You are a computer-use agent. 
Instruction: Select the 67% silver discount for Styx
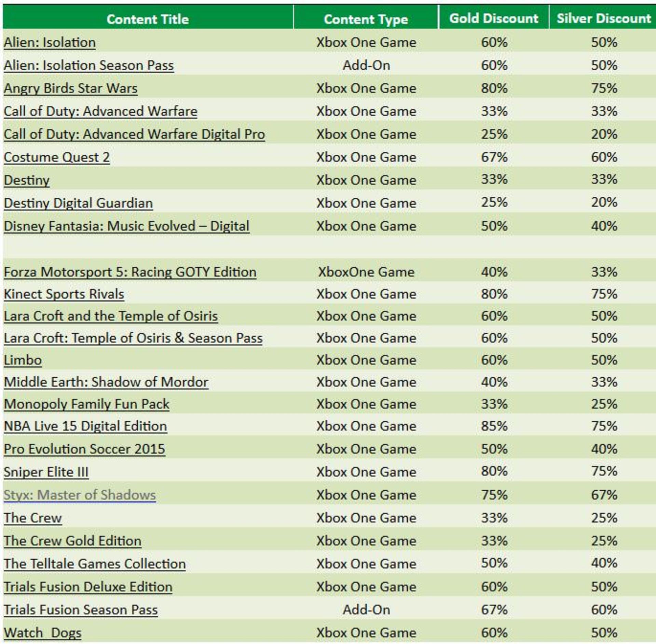point(604,495)
